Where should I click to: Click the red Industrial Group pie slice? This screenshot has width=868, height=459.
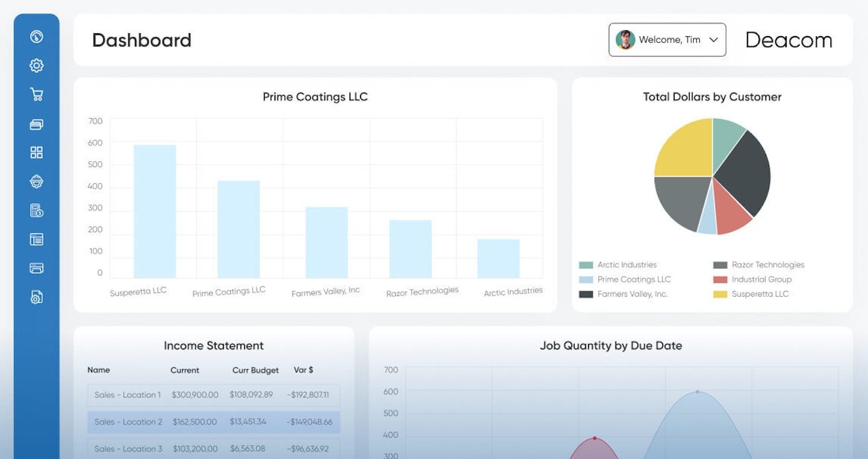click(731, 211)
